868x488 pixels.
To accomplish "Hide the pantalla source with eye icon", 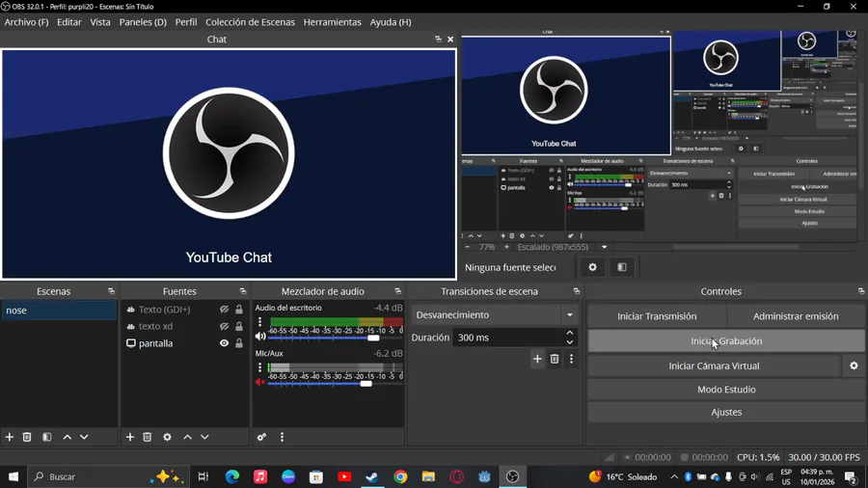I will pyautogui.click(x=224, y=343).
